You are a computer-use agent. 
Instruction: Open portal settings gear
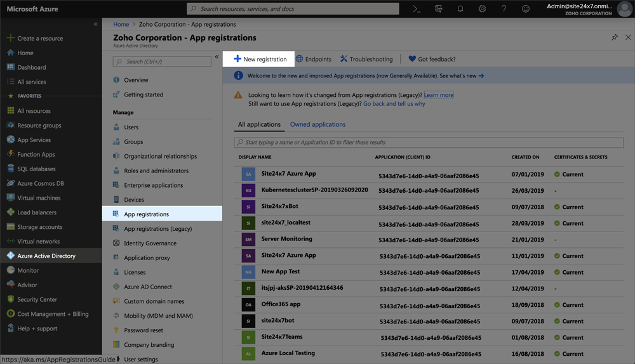482,8
